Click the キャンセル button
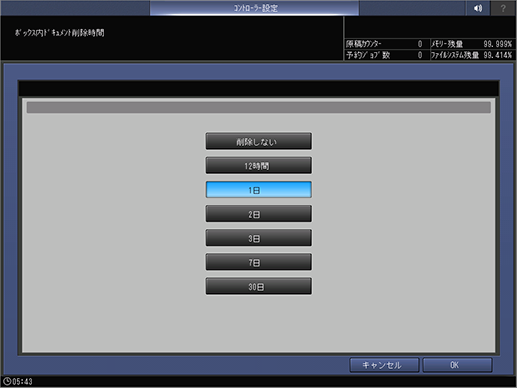 (384, 365)
